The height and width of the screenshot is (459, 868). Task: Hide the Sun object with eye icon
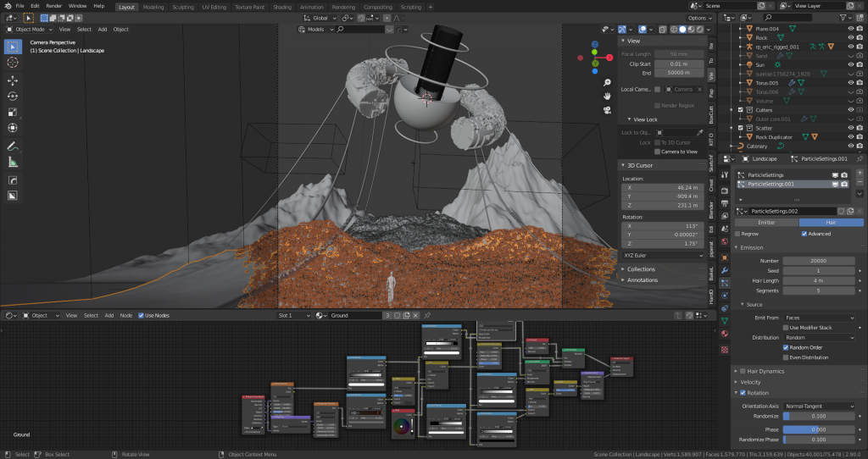point(850,64)
